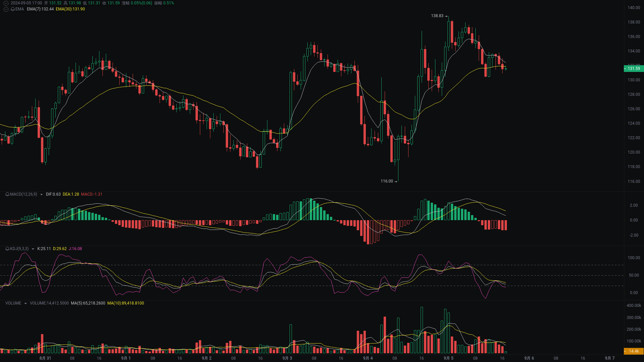Collapse the EMA indicator row chevron

(6, 9)
